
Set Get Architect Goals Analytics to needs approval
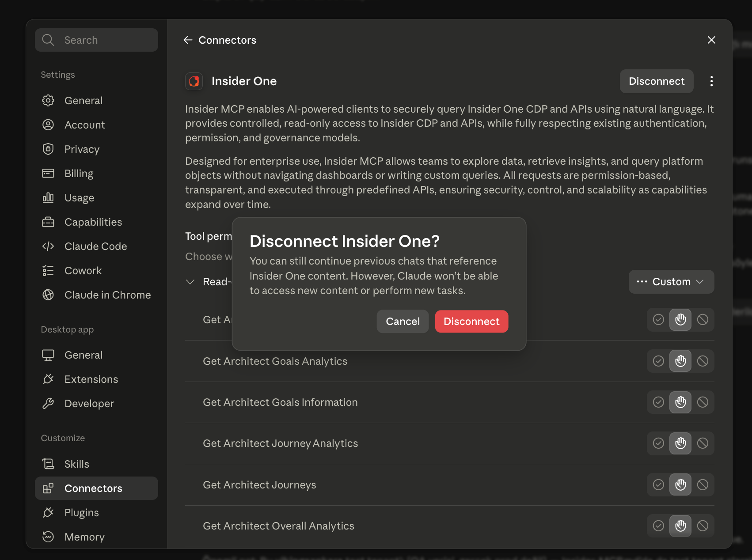point(680,361)
